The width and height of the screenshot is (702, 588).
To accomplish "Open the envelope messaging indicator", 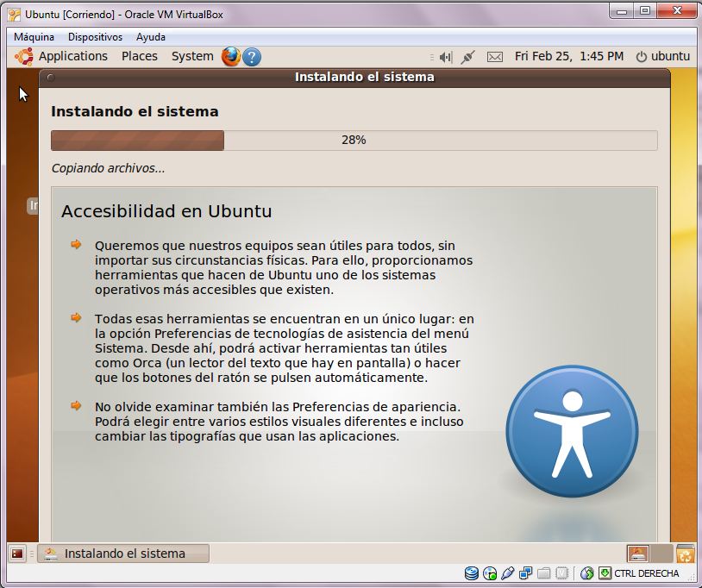I will (495, 57).
